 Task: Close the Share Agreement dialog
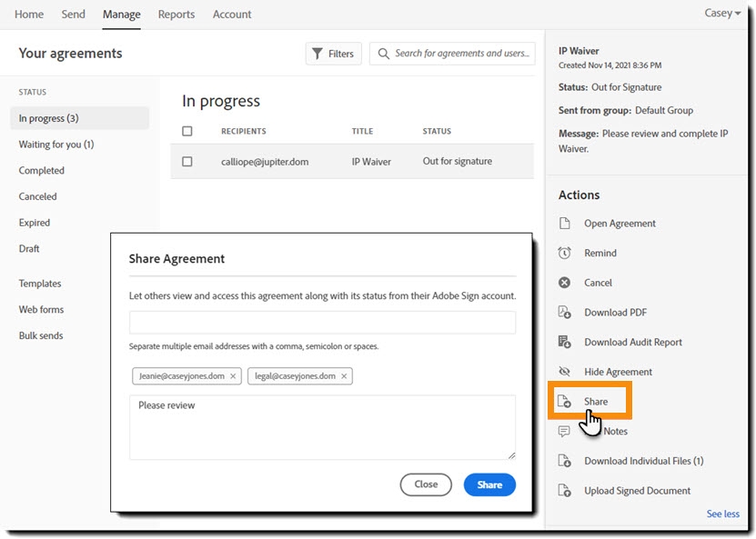point(426,484)
